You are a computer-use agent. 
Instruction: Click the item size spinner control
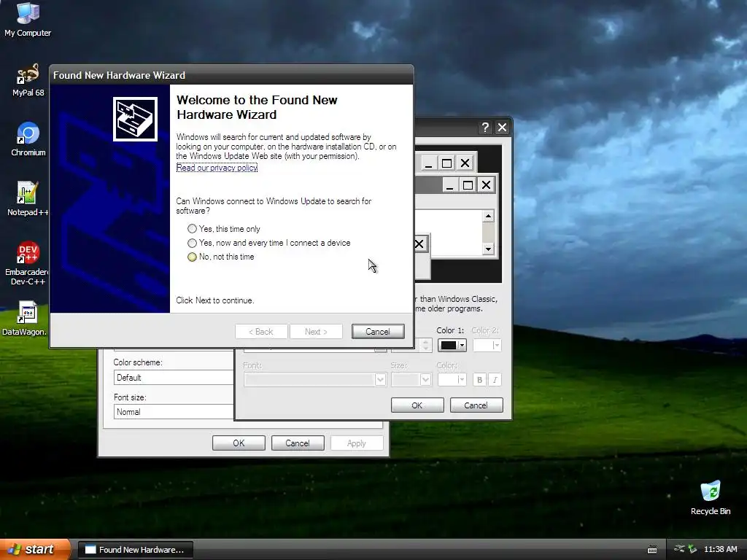pos(426,345)
